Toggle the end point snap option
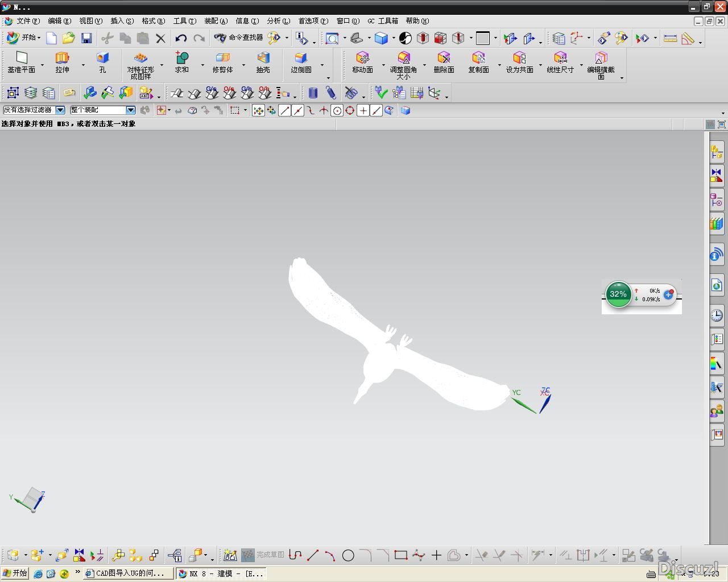Image resolution: width=728 pixels, height=582 pixels. [285, 111]
